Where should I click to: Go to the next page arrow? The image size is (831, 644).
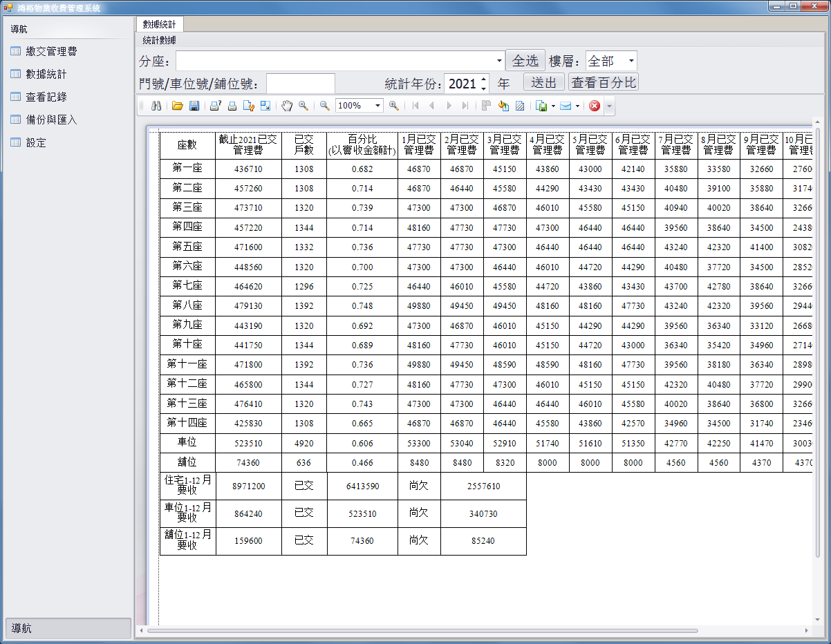[x=449, y=106]
